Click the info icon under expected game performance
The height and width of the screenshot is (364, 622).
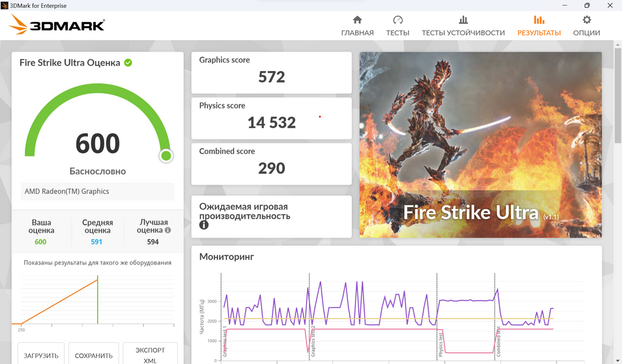tap(204, 225)
